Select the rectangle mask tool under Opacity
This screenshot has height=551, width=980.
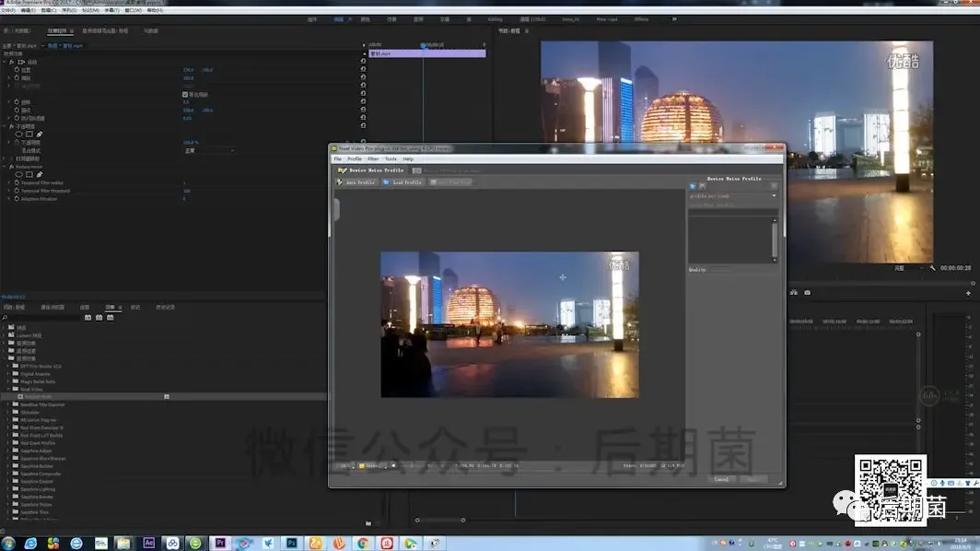pos(29,135)
